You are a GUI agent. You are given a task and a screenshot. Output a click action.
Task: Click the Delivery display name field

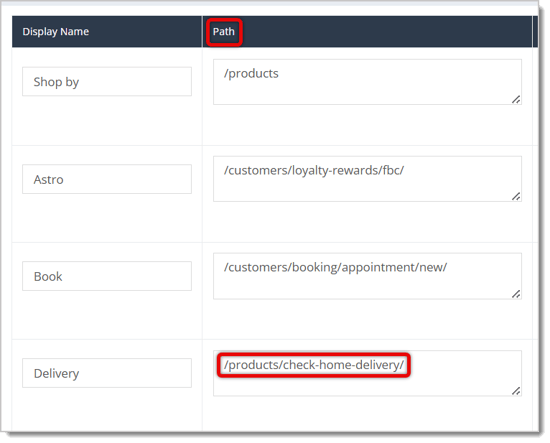pos(107,373)
